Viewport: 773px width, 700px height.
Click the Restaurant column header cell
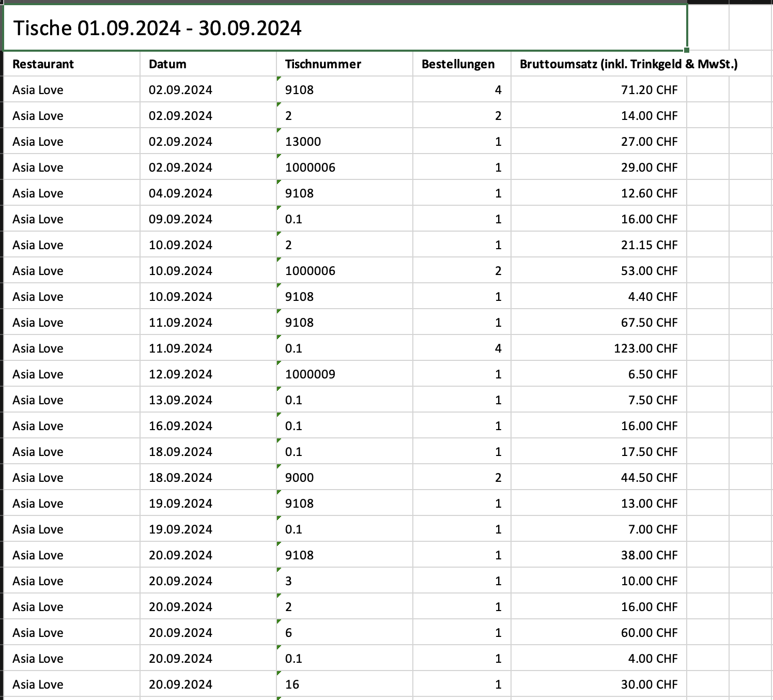(72, 64)
